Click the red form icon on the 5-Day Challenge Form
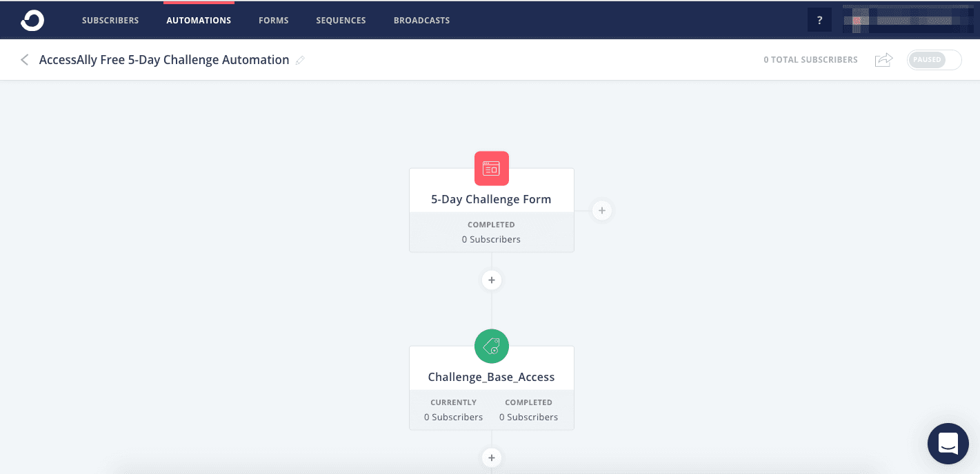This screenshot has width=980, height=474. 492,168
